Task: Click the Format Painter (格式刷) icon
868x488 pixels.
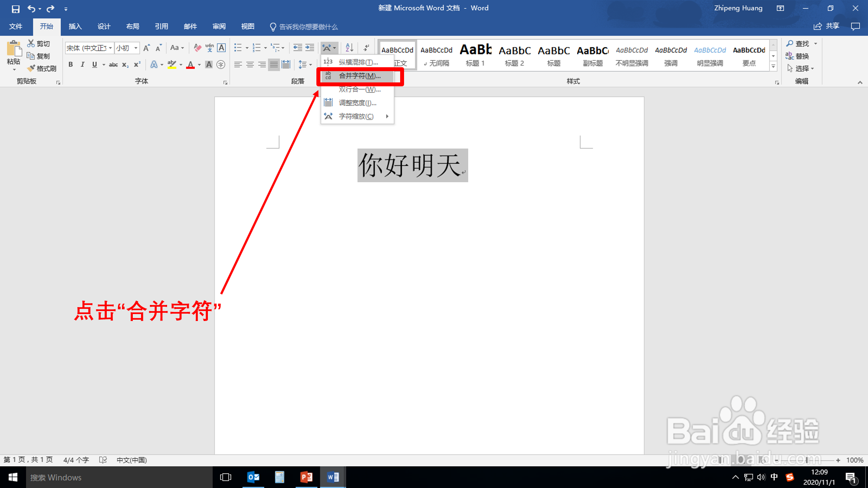Action: coord(31,69)
